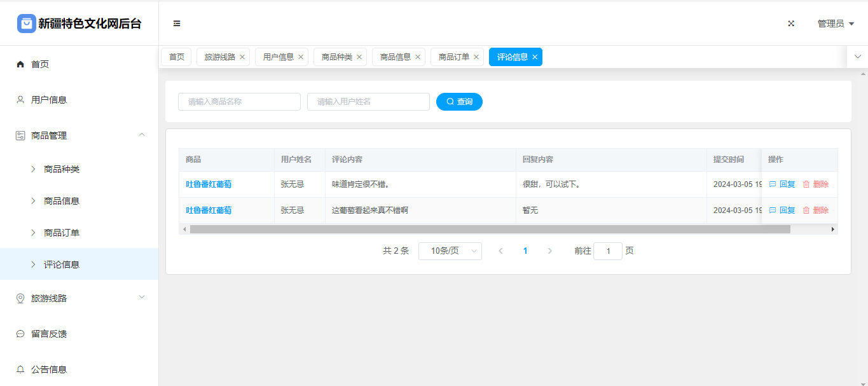
Task: Open the 管理员 account dropdown
Action: pyautogui.click(x=835, y=24)
